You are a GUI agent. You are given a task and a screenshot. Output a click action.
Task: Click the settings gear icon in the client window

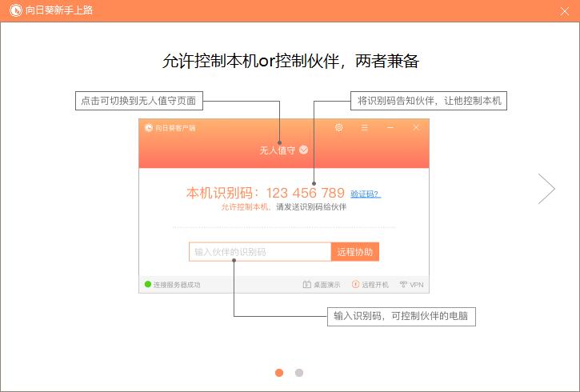339,128
